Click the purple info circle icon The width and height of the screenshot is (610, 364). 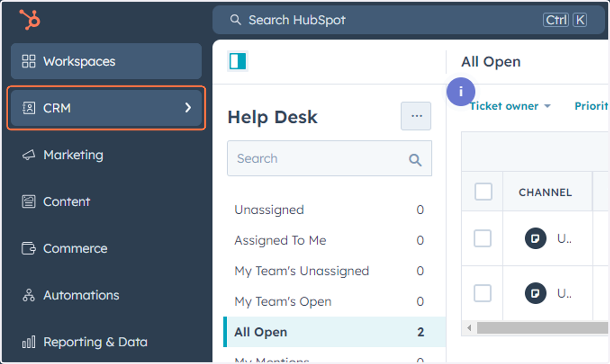[461, 92]
